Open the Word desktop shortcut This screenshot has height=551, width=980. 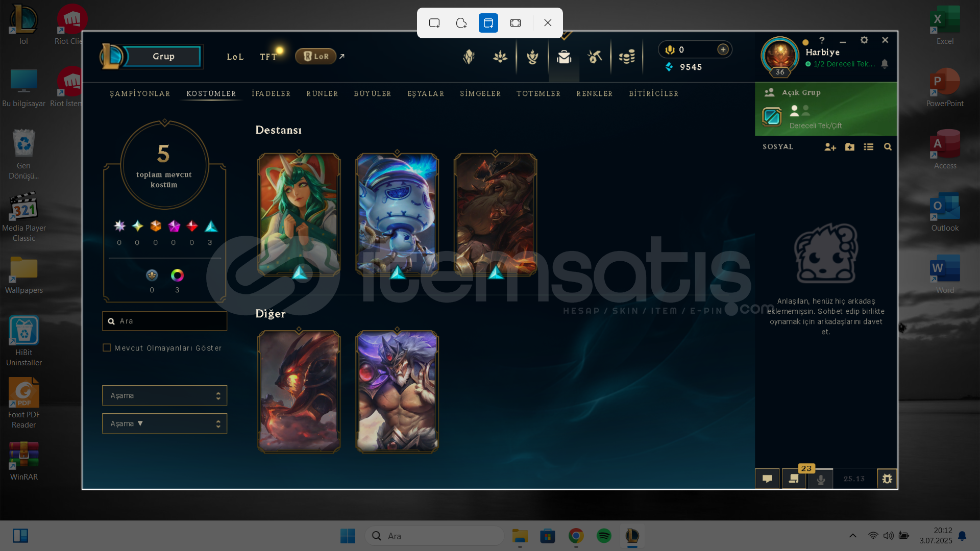click(x=945, y=274)
